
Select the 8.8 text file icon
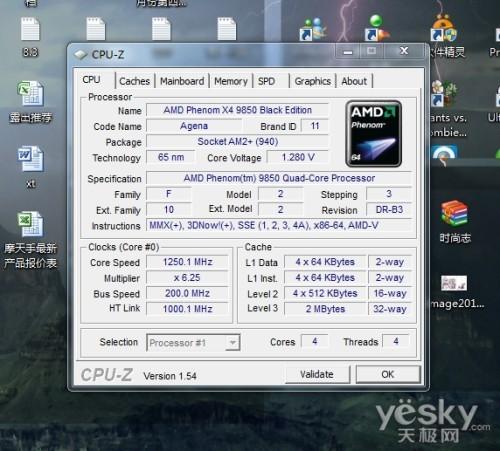coord(30,30)
